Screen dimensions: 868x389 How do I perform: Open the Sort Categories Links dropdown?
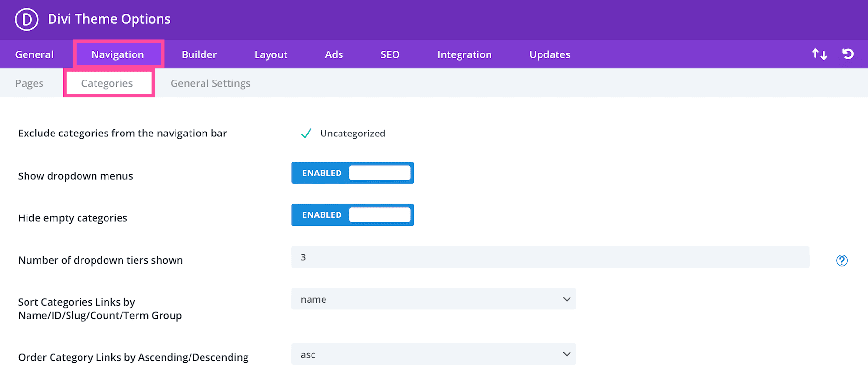(x=434, y=299)
